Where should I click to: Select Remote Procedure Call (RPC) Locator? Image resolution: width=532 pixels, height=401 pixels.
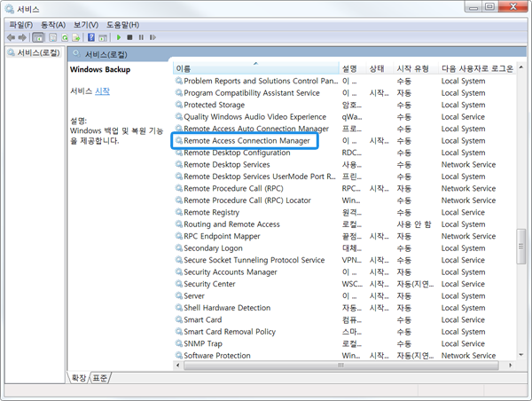point(247,200)
